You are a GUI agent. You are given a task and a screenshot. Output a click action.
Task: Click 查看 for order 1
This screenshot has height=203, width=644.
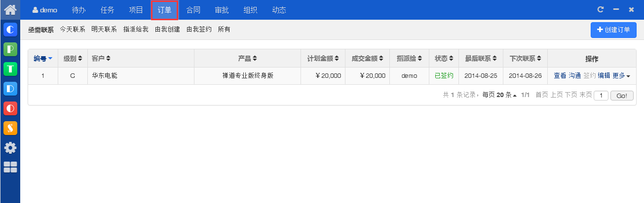(x=560, y=76)
